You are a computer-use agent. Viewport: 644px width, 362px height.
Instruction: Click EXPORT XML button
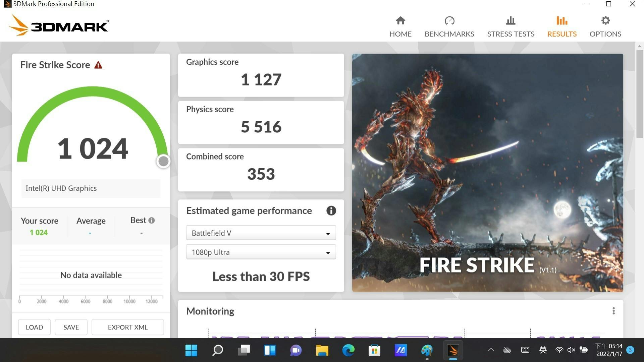(127, 327)
